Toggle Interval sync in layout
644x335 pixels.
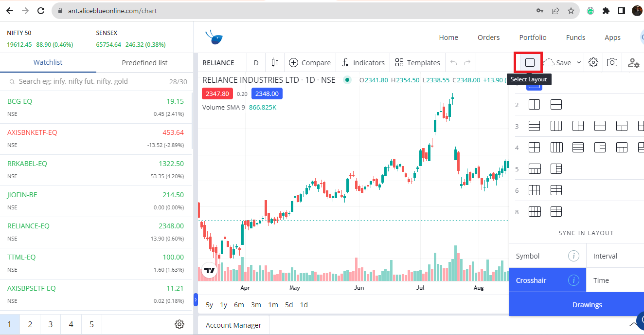615,256
